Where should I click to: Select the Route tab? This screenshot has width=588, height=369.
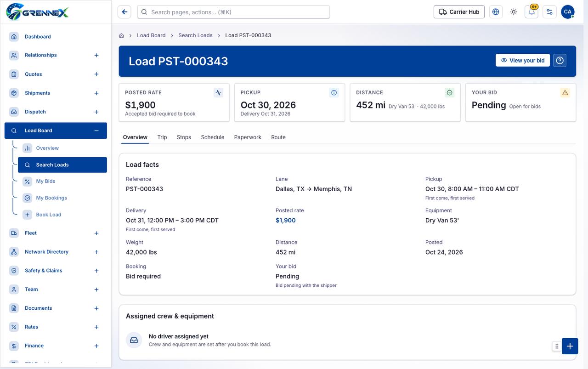(x=278, y=137)
